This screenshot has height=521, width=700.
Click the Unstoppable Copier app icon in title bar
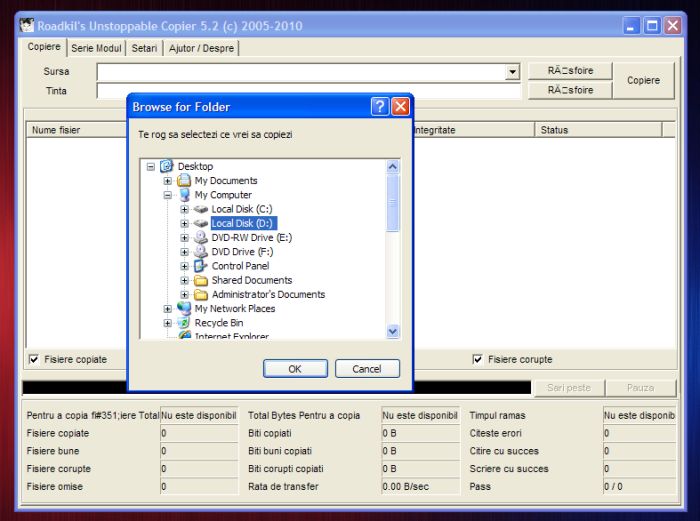click(x=27, y=25)
